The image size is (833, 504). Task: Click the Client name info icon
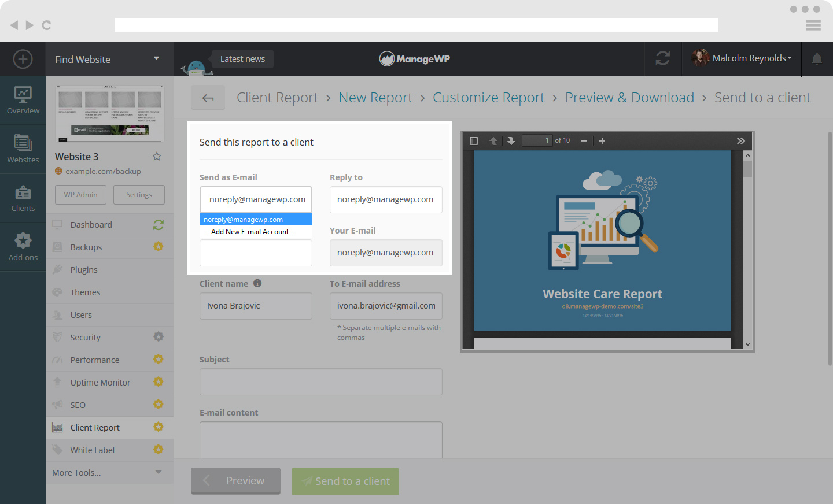tap(257, 283)
